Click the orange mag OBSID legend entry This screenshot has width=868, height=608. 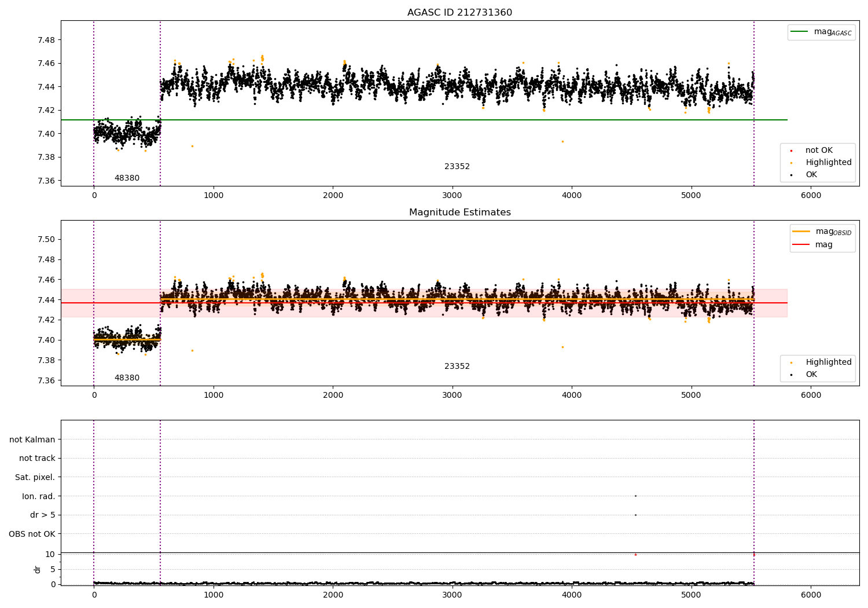[822, 232]
